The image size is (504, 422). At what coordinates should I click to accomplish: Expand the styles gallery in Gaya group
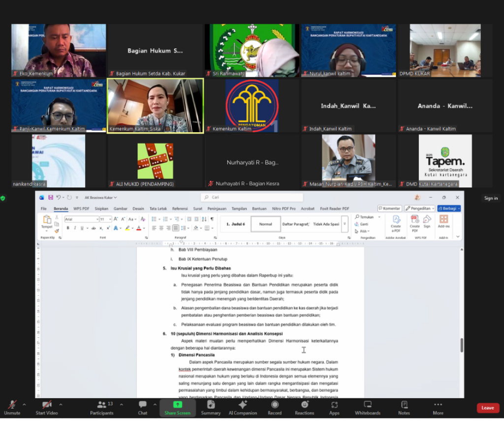coord(345,224)
